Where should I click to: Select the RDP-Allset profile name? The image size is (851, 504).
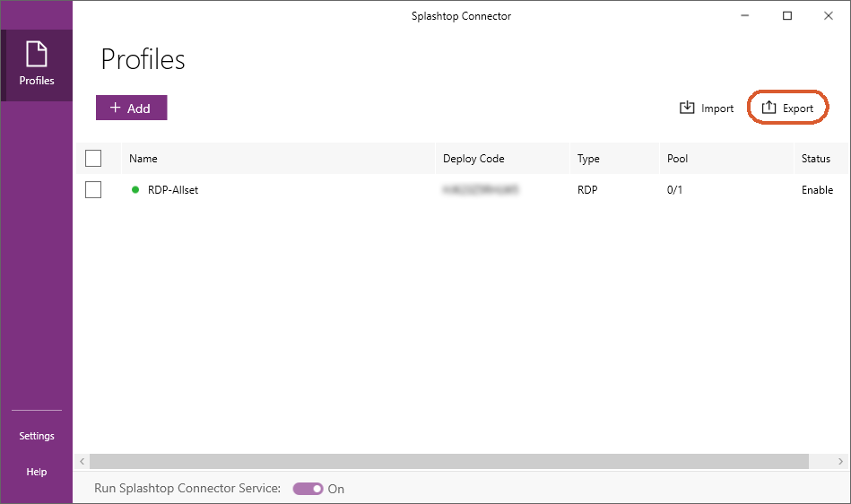pos(173,190)
